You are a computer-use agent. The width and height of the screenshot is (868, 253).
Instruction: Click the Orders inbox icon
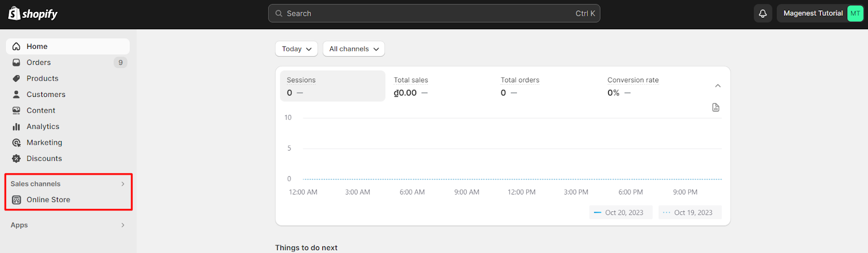16,62
